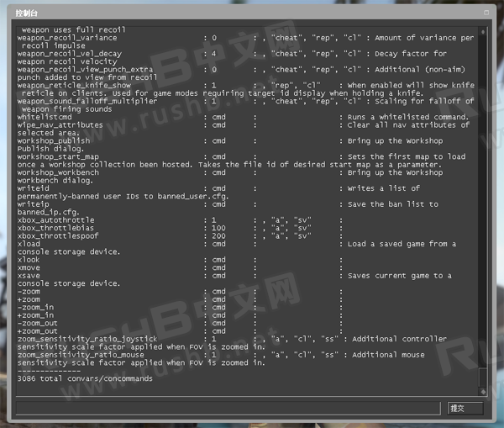
Task: Click the workshop_publish command entry
Action: click(53, 140)
